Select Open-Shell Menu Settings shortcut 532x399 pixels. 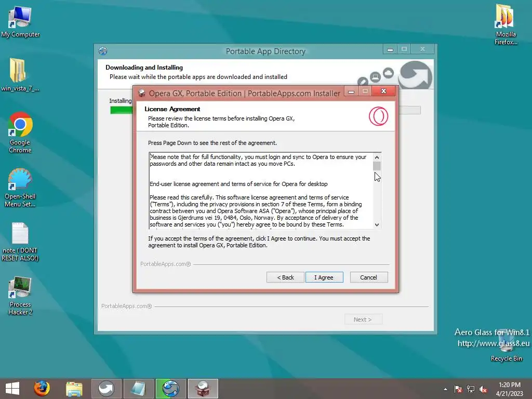(20, 188)
